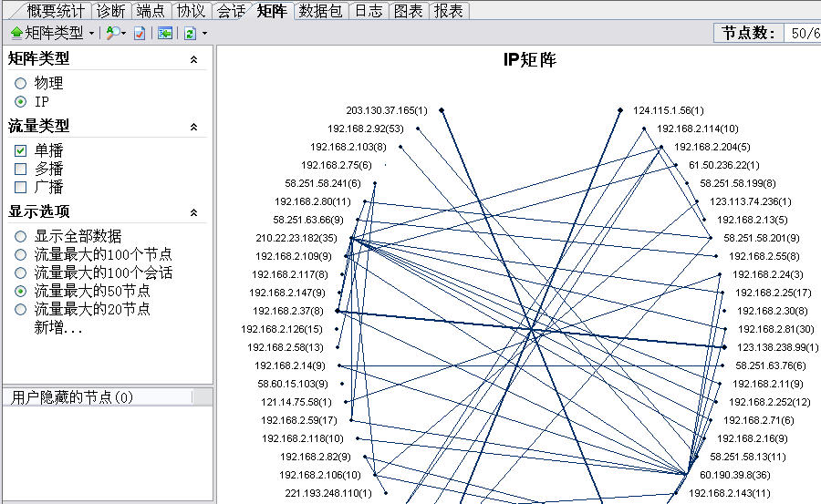The width and height of the screenshot is (821, 504).
Task: Click node label 203.130.37.165(1)
Action: 387,110
